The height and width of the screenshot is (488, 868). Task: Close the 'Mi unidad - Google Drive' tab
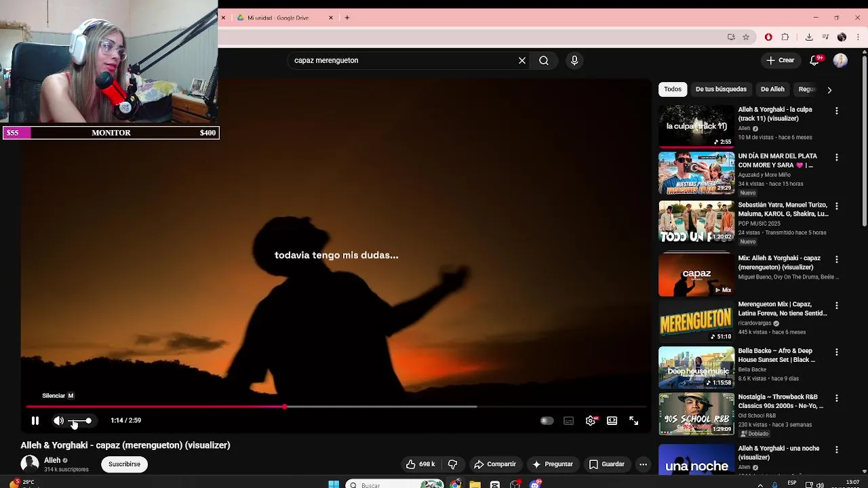(331, 18)
